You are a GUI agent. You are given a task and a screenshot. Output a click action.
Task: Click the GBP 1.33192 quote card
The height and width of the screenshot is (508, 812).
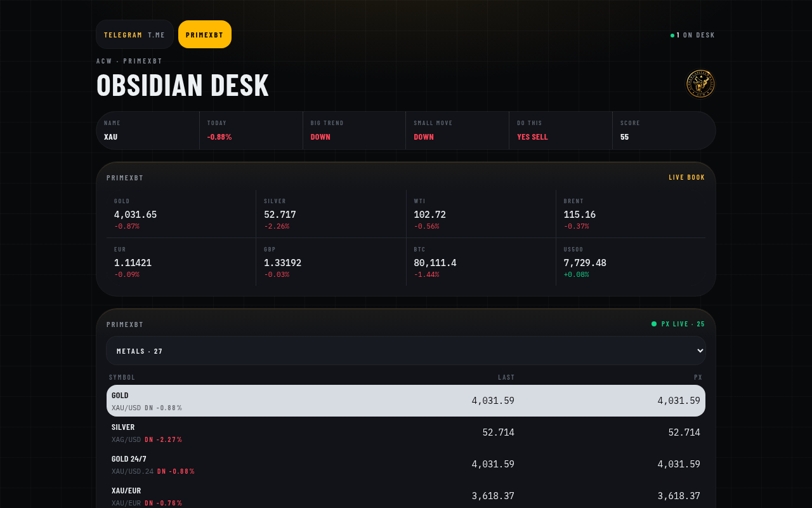point(331,262)
